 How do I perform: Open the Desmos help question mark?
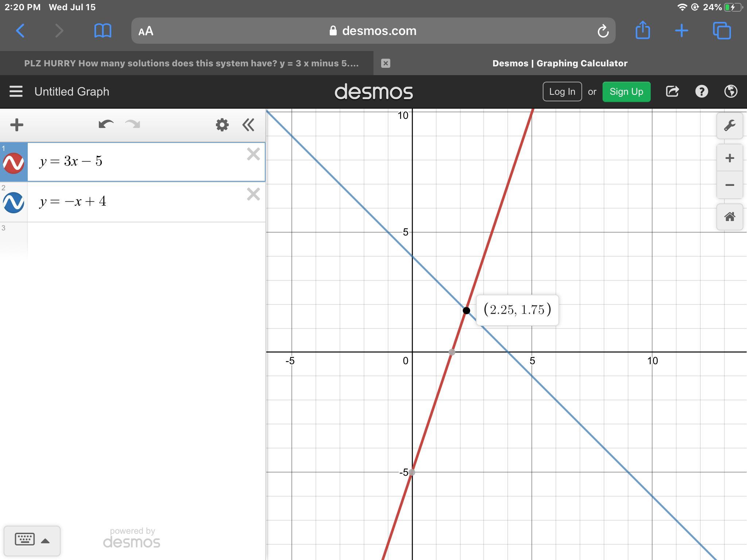701,92
